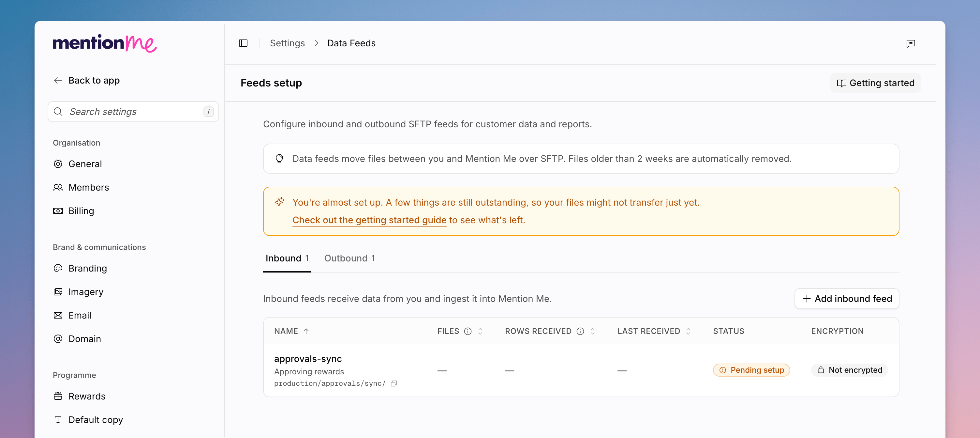Viewport: 980px width, 438px height.
Task: Sort by Name column ascending arrow
Action: tap(306, 331)
